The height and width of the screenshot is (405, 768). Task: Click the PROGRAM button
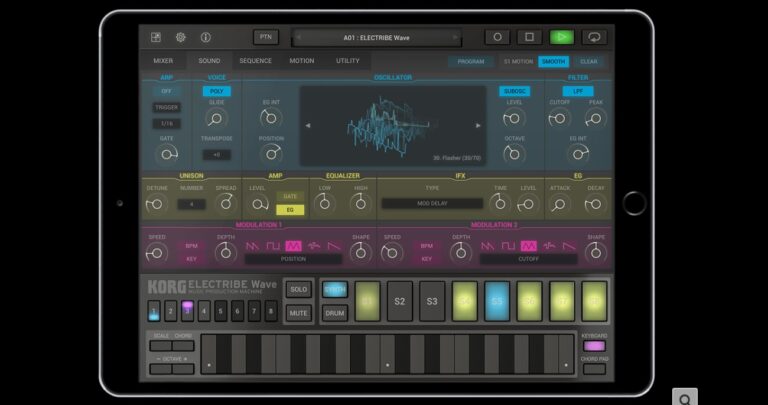pyautogui.click(x=471, y=62)
